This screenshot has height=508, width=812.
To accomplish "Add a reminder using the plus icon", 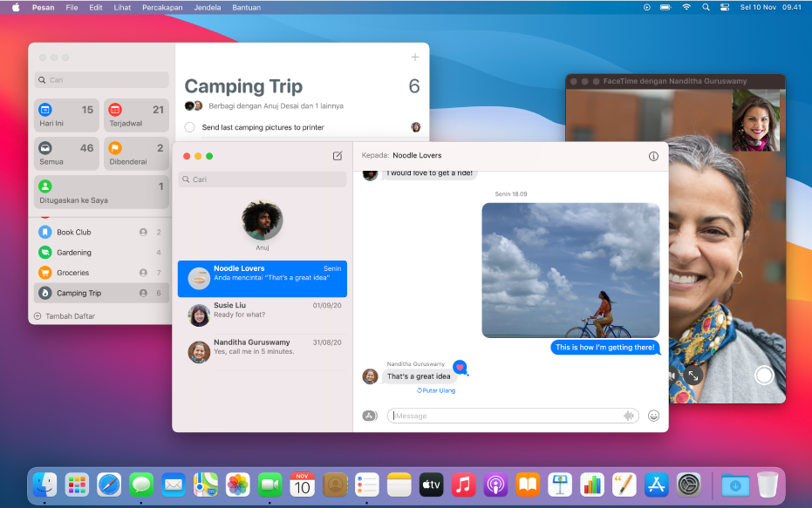I will [414, 57].
